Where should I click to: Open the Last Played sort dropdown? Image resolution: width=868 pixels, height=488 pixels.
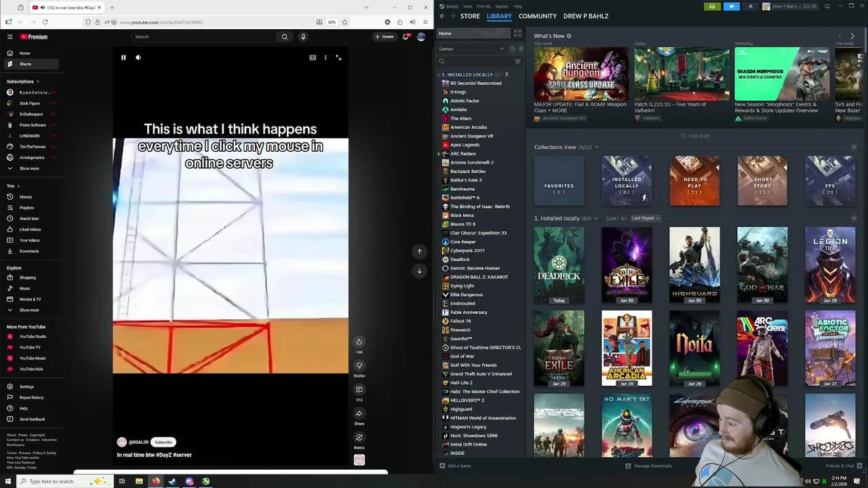click(x=645, y=218)
